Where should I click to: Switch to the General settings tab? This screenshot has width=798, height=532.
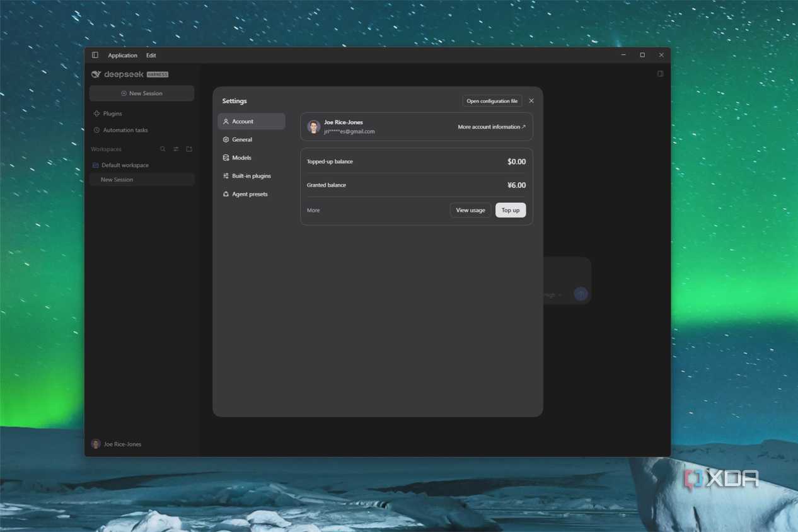pyautogui.click(x=252, y=139)
